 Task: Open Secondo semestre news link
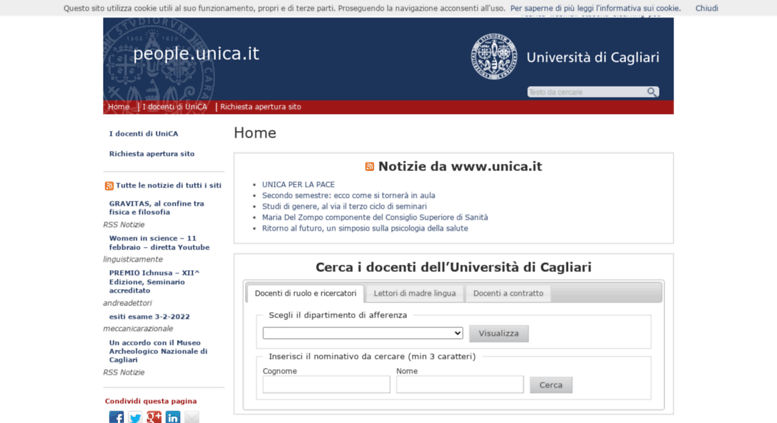[348, 195]
